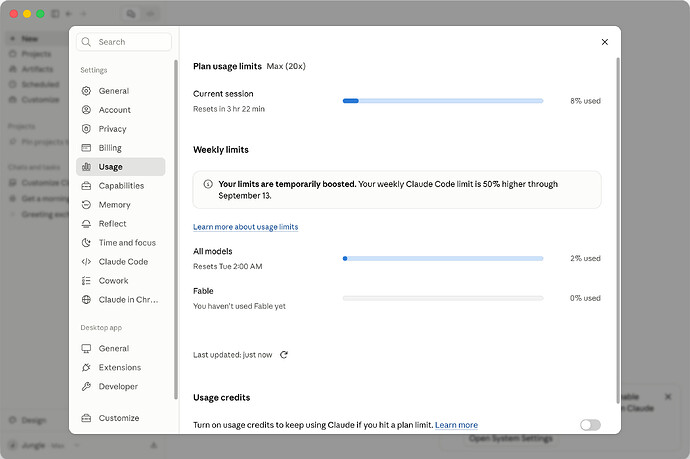The height and width of the screenshot is (459, 690).
Task: Click the Account person icon
Action: point(86,110)
